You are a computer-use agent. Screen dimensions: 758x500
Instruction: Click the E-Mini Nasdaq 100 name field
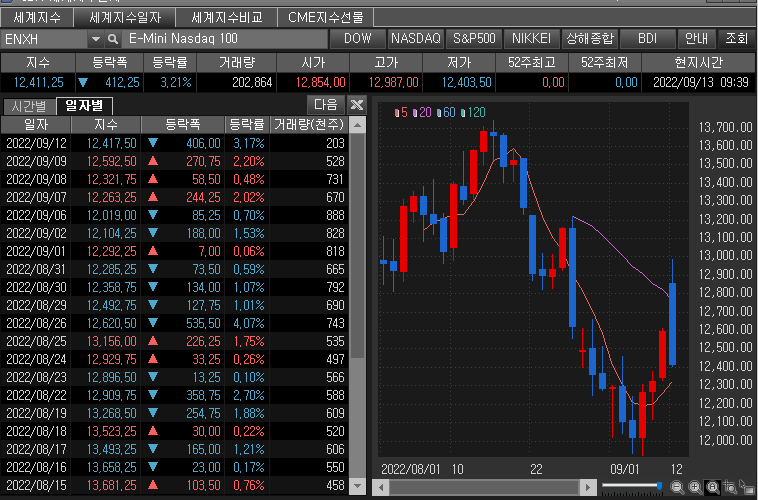point(225,39)
